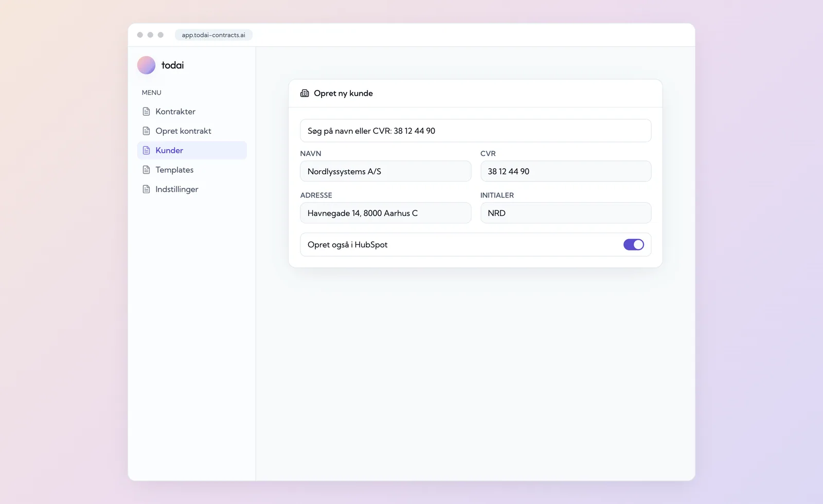Click the CVR field showing 38 12 44 90
This screenshot has width=823, height=504.
click(566, 171)
